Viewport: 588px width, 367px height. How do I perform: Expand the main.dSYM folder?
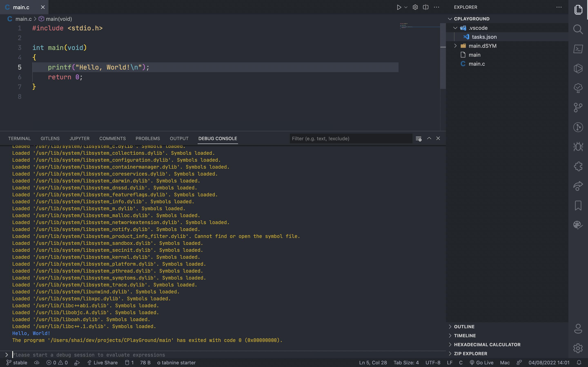[455, 46]
